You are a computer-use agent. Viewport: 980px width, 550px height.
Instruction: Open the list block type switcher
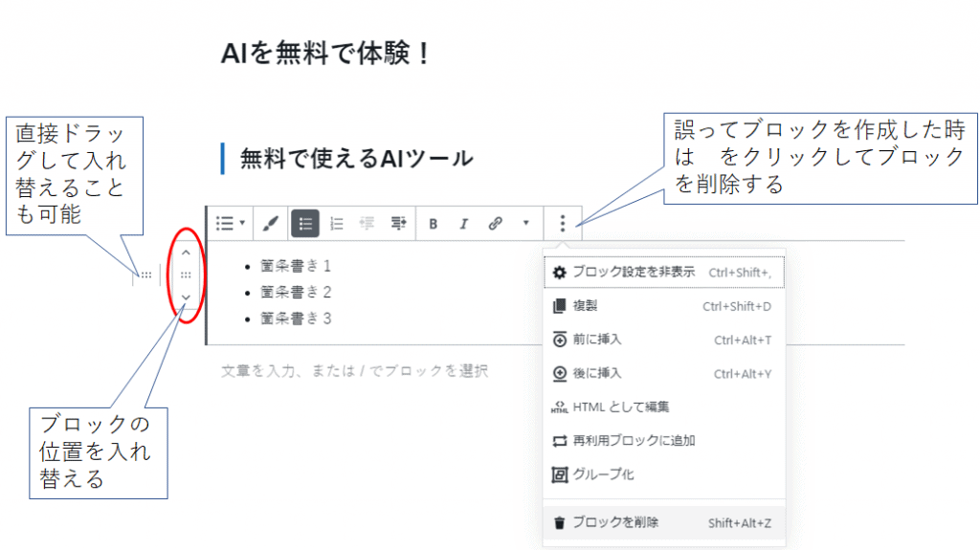[x=230, y=224]
